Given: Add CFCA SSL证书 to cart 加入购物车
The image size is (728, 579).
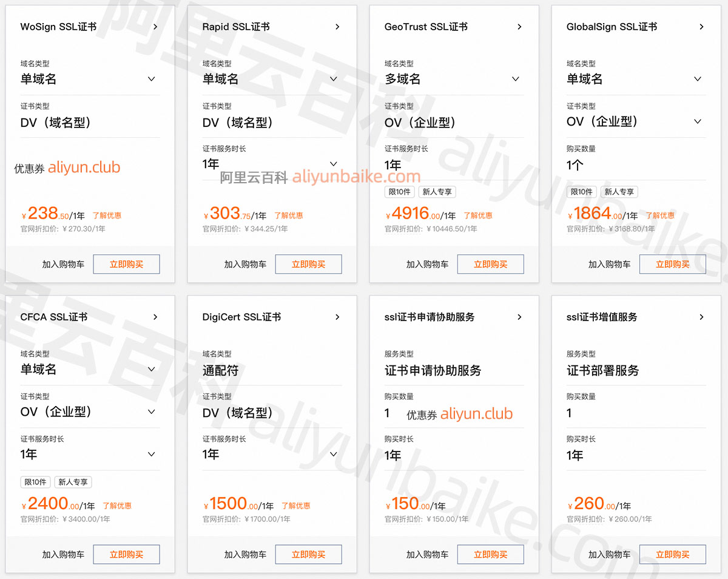Looking at the screenshot, I should pos(63,554).
